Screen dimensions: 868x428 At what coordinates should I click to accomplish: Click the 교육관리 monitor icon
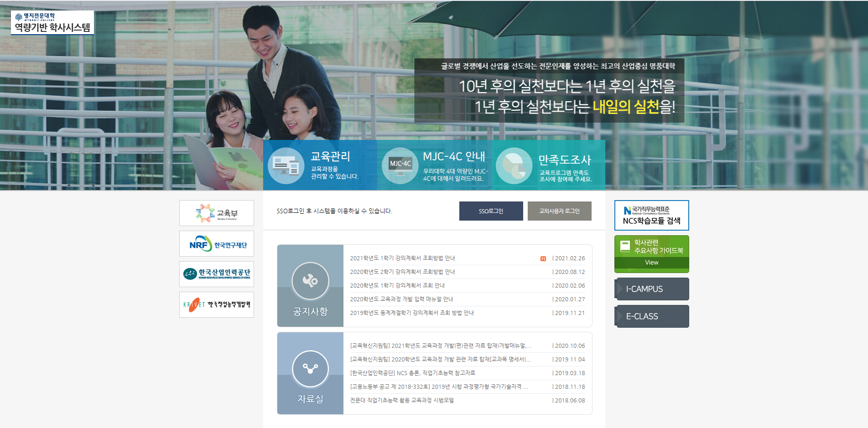(x=286, y=166)
